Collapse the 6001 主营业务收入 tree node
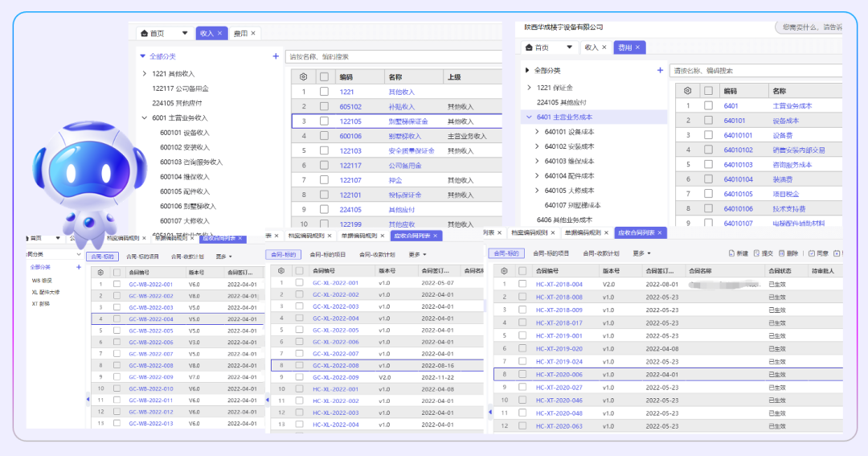Image resolution: width=868 pixels, height=456 pixels. (145, 117)
